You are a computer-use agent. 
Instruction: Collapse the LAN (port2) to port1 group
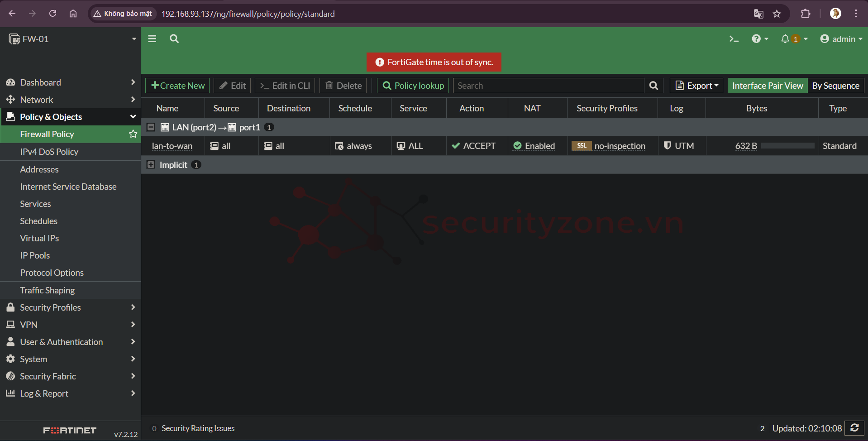tap(151, 127)
